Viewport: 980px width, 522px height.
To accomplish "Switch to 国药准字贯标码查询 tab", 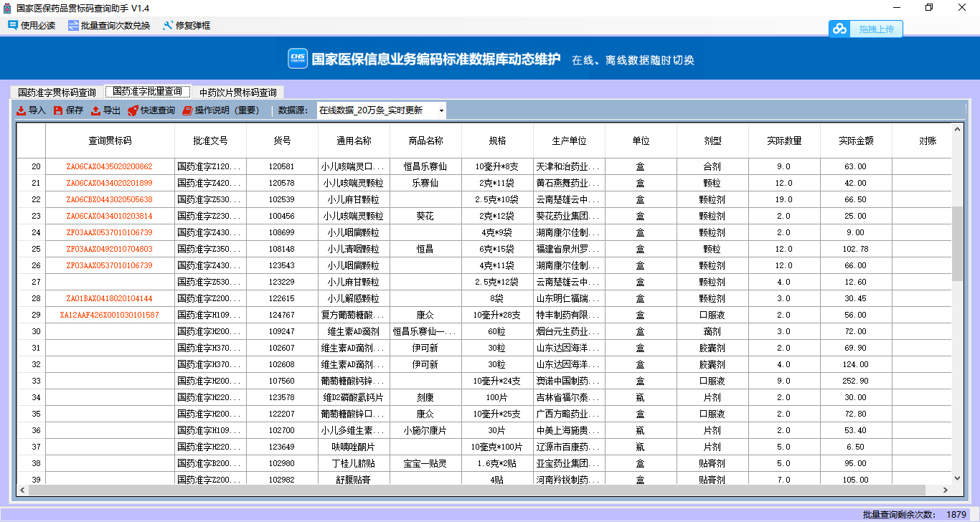I will coord(57,92).
